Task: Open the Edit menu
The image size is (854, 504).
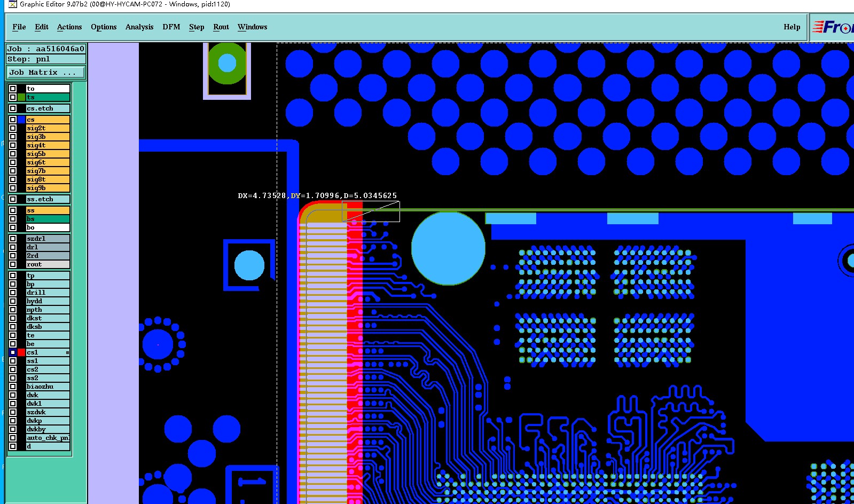Action: pyautogui.click(x=42, y=27)
